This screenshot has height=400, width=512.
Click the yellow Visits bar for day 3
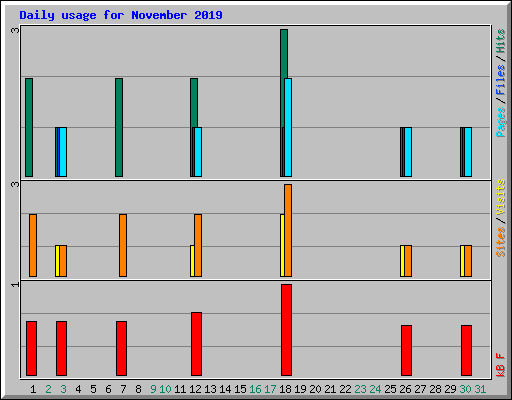pos(57,261)
